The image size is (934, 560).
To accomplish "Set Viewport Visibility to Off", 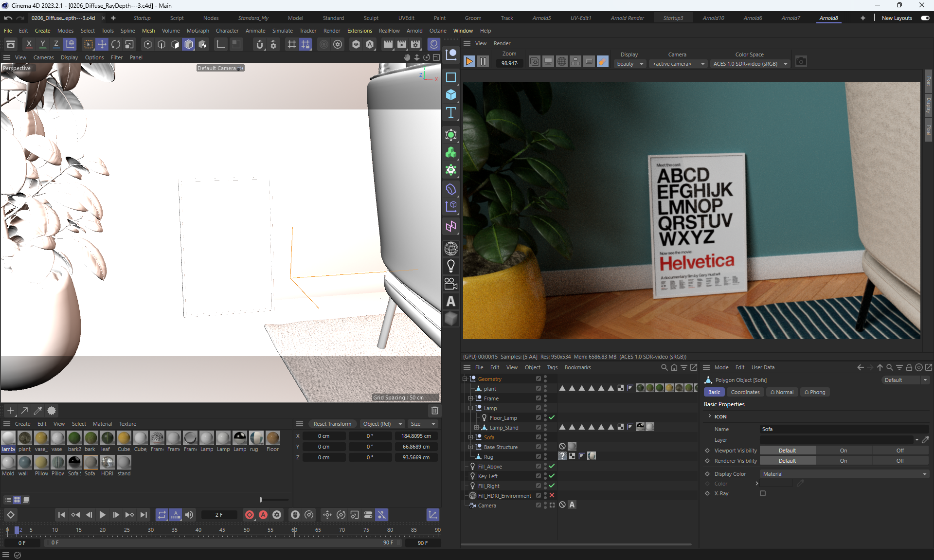I will pyautogui.click(x=900, y=451).
